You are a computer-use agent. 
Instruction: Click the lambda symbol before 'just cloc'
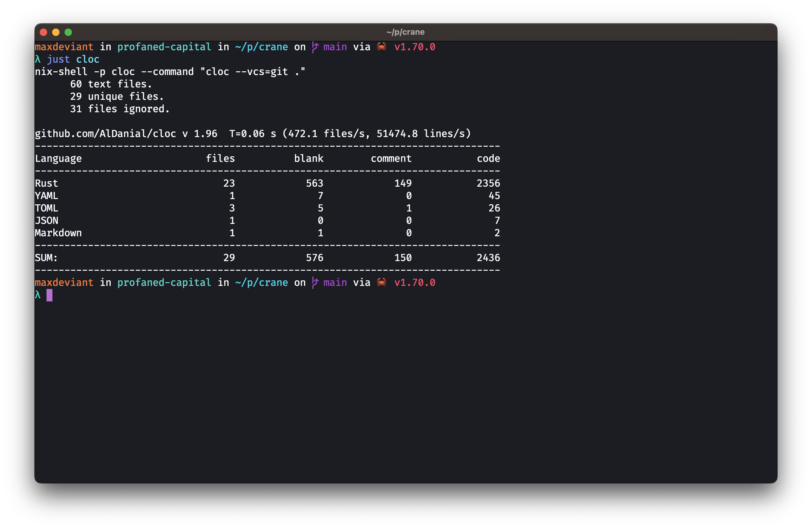pyautogui.click(x=38, y=59)
